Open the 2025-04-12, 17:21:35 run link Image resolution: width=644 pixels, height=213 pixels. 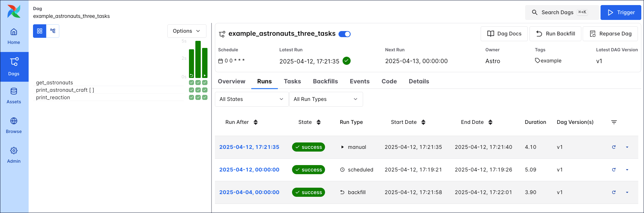[249, 147]
